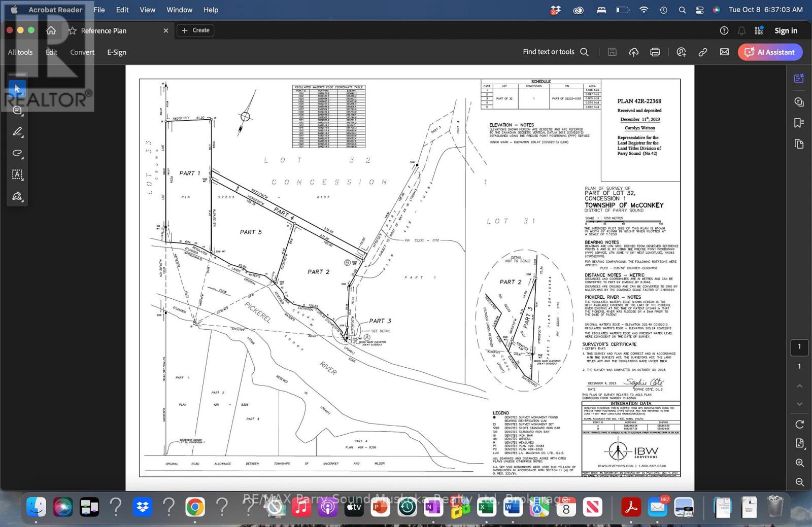Click the Sign in button

[x=786, y=30]
